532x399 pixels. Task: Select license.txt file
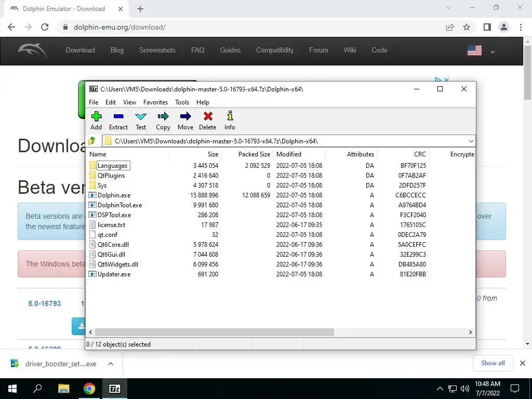(111, 224)
